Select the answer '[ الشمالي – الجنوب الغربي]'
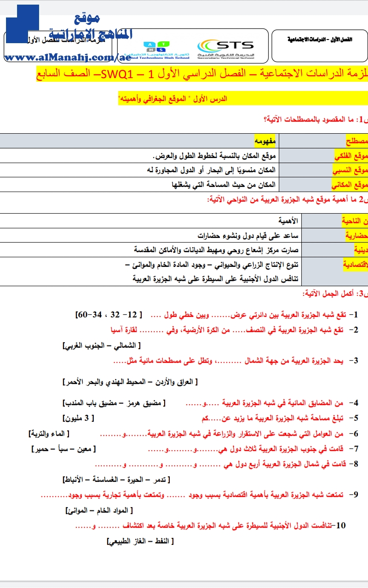The width and height of the screenshot is (368, 588). pyautogui.click(x=102, y=345)
